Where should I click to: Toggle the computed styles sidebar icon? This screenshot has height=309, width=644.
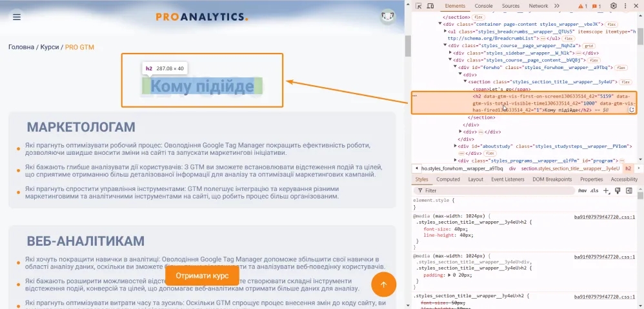[x=629, y=191]
